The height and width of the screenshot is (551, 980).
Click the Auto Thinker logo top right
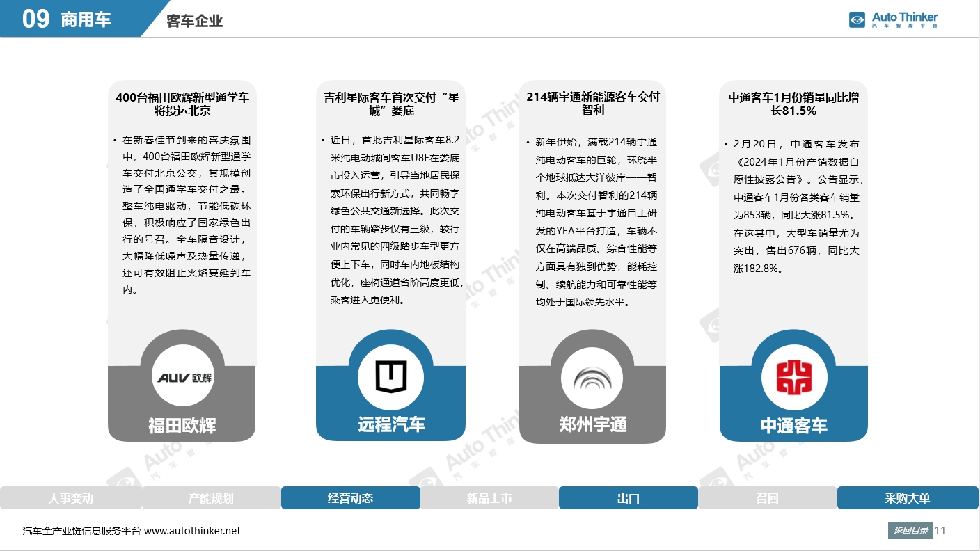pos(894,19)
